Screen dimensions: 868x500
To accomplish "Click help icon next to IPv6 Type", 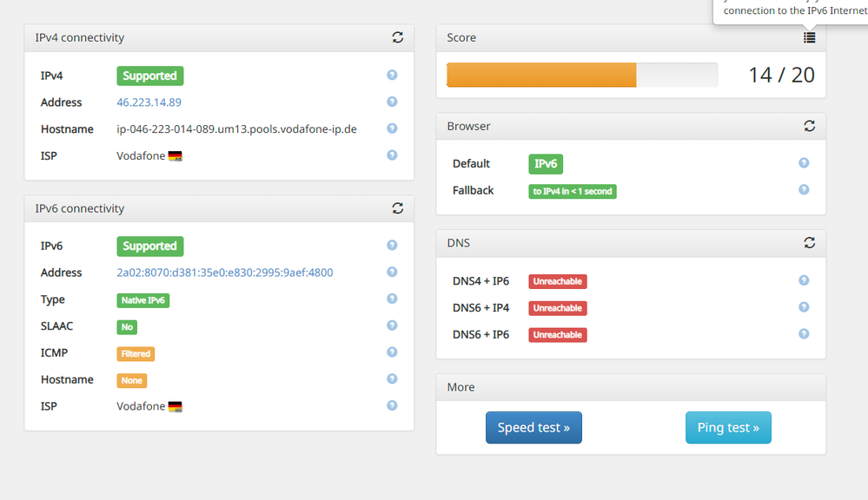I will point(392,299).
